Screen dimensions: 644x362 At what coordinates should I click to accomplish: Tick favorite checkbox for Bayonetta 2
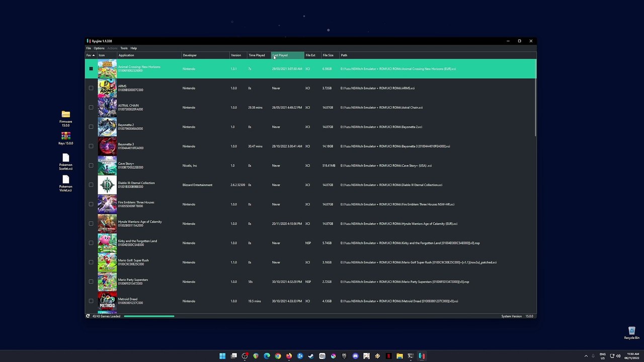point(91,127)
